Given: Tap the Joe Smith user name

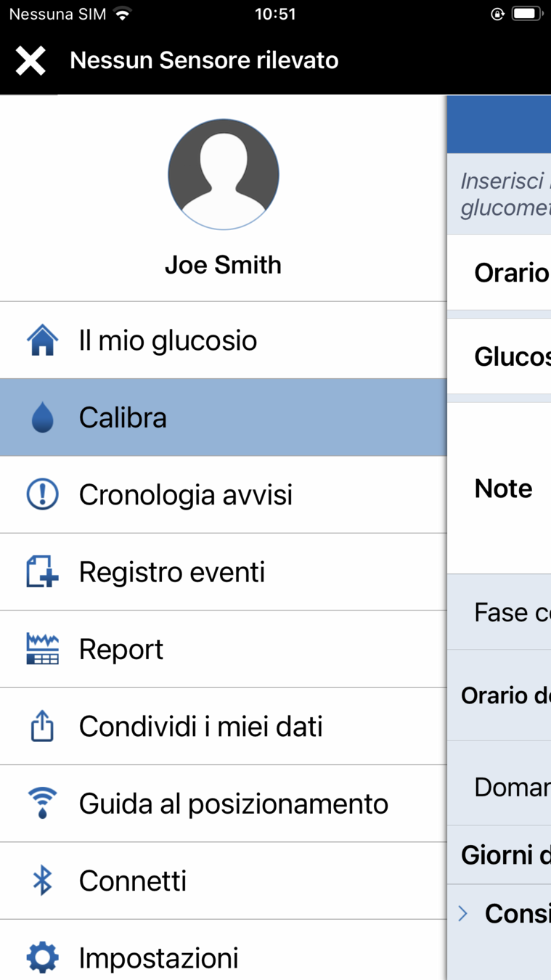Looking at the screenshot, I should [x=224, y=265].
